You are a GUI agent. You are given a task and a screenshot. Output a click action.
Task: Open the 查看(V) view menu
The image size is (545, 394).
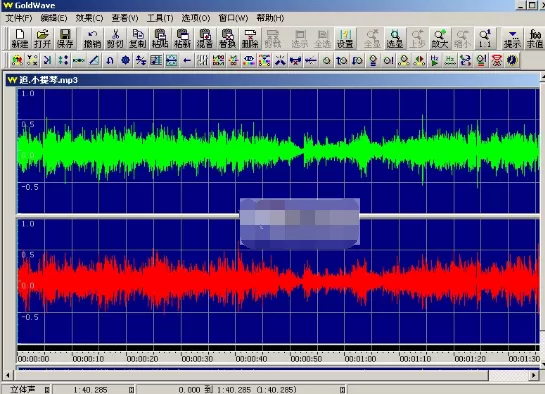tap(125, 18)
